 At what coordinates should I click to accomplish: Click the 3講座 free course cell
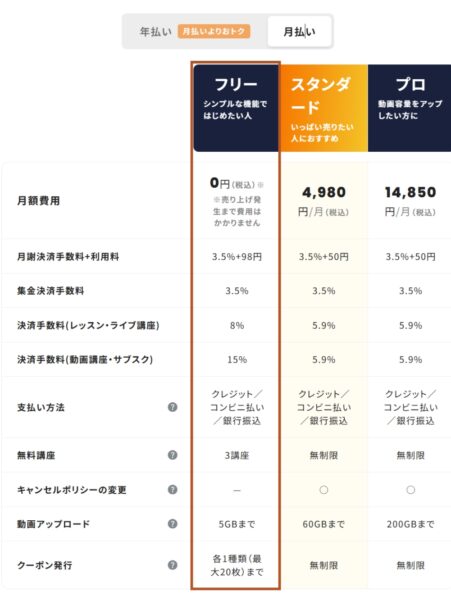237,455
